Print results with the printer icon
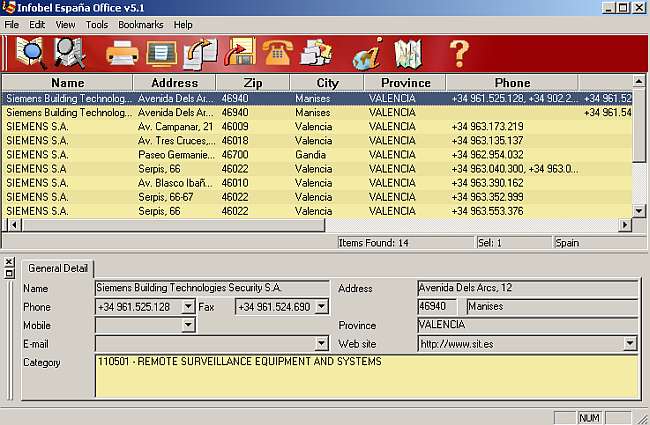Screen dimensions: 650x425 pos(122,53)
